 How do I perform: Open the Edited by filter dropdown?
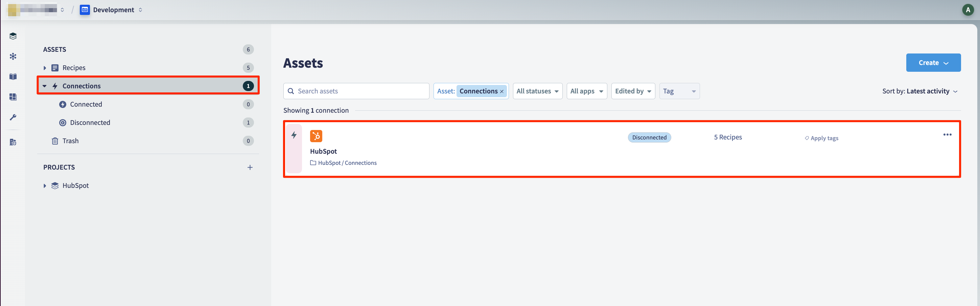(633, 91)
